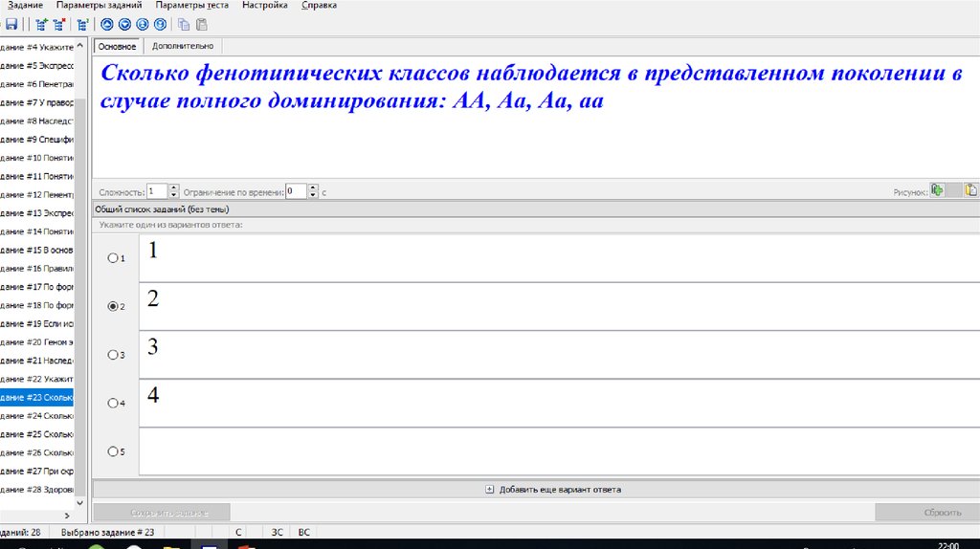Click the blue circle down-arrow toolbar icon
Viewport: 980px width, 549px height.
[x=123, y=24]
